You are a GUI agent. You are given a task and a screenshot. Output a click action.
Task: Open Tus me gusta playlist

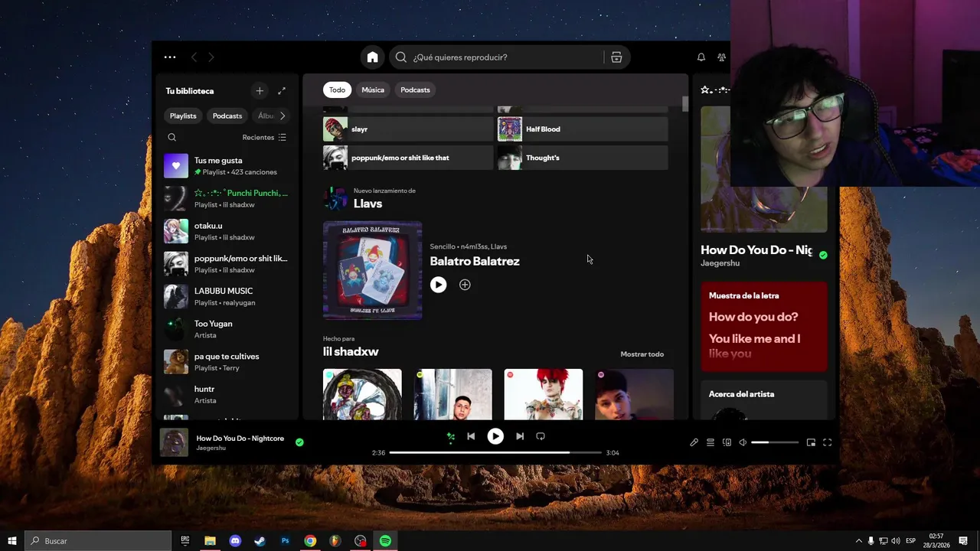click(227, 166)
